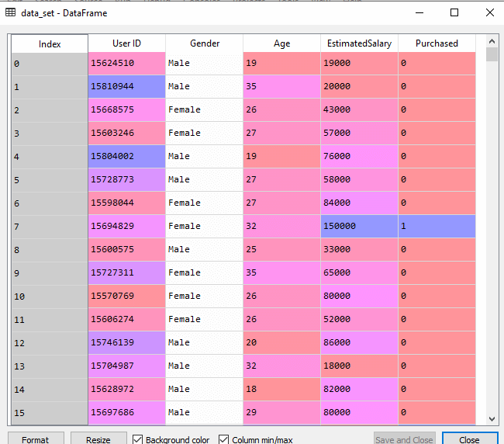Close window using title bar X
Viewport: 504px width, 444px height.
[x=489, y=12]
